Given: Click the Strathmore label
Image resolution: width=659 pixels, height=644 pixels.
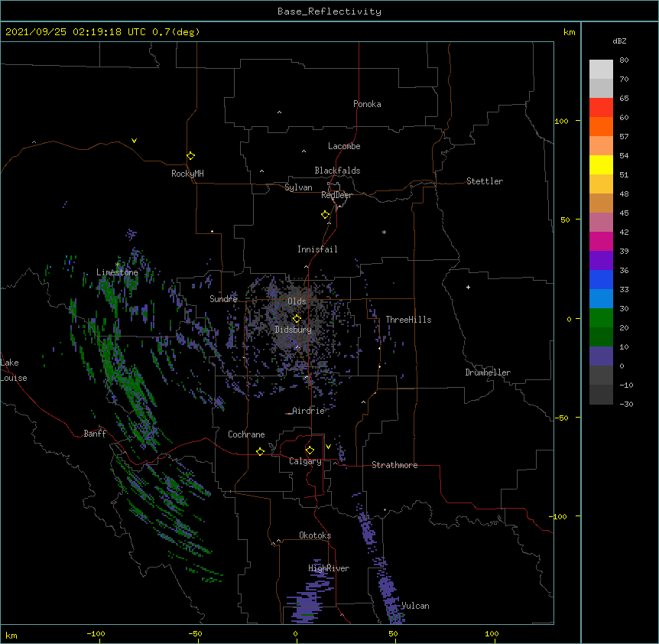Looking at the screenshot, I should (394, 465).
